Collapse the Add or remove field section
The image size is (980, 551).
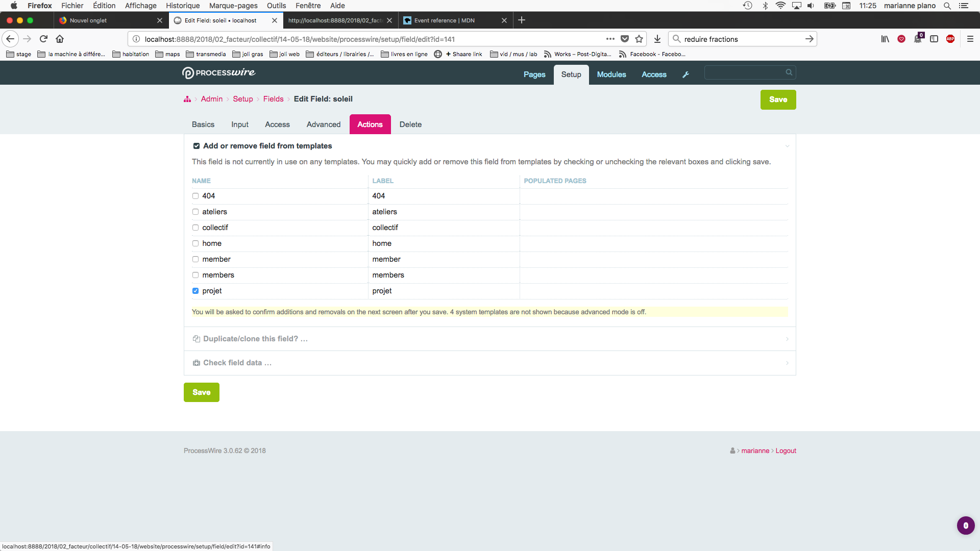coord(267,146)
